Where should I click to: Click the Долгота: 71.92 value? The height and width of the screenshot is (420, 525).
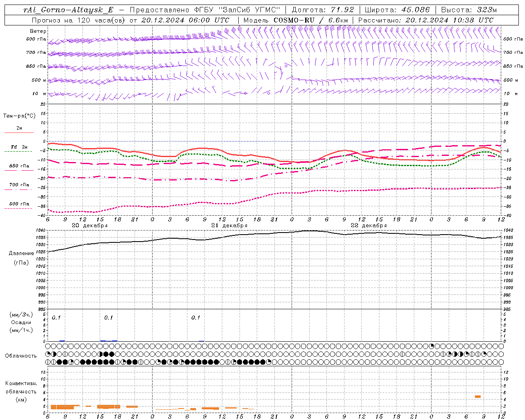coord(323,10)
